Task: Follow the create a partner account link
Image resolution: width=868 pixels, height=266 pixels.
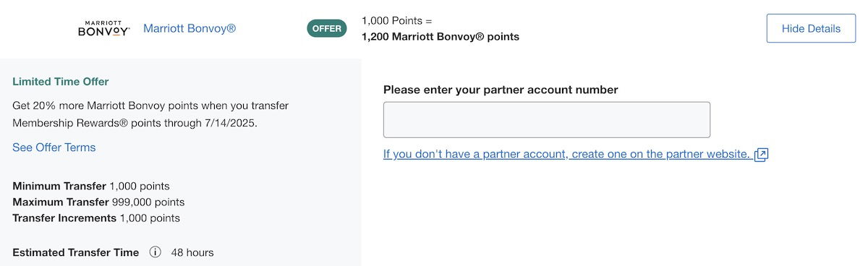Action: click(566, 154)
